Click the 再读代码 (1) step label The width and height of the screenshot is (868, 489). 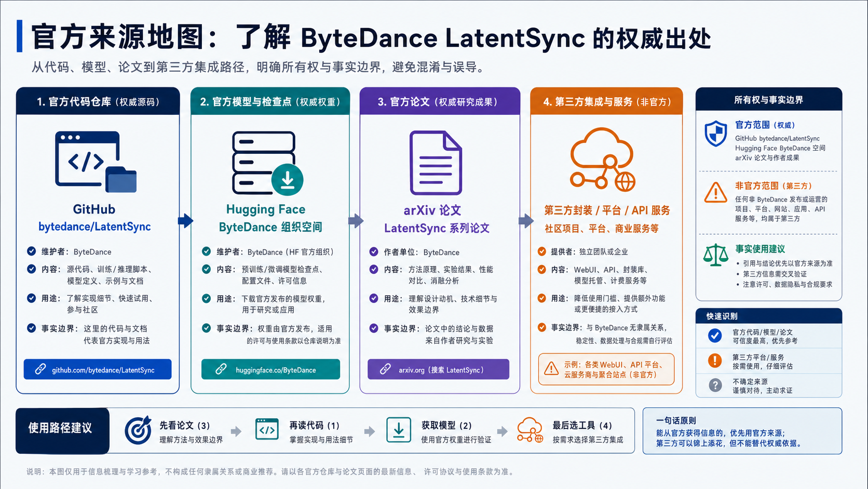[315, 425]
